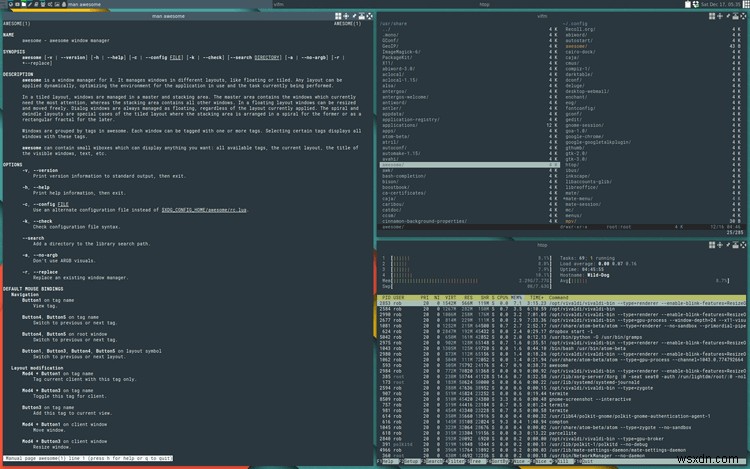
Task: Select cinnamon-background-properties/ in vifm's left pane
Action: (424, 221)
